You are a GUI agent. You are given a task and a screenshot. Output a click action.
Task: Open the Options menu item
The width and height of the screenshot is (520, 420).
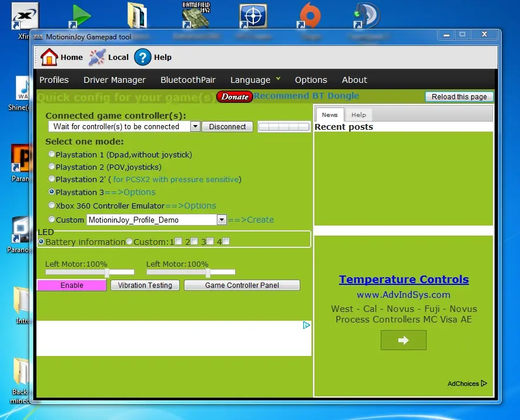point(311,80)
